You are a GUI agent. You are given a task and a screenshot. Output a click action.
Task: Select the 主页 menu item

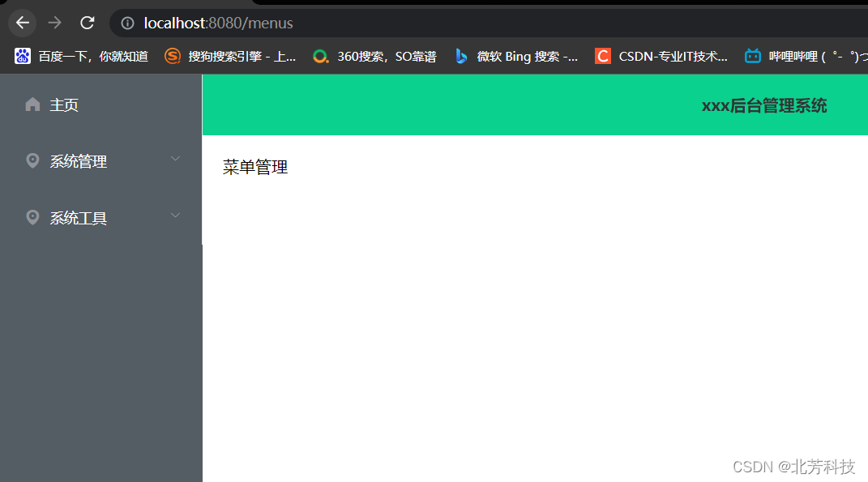pos(63,104)
